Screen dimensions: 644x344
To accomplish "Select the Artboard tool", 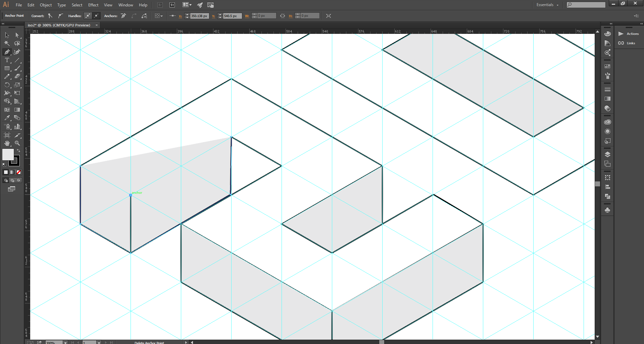I will point(7,135).
